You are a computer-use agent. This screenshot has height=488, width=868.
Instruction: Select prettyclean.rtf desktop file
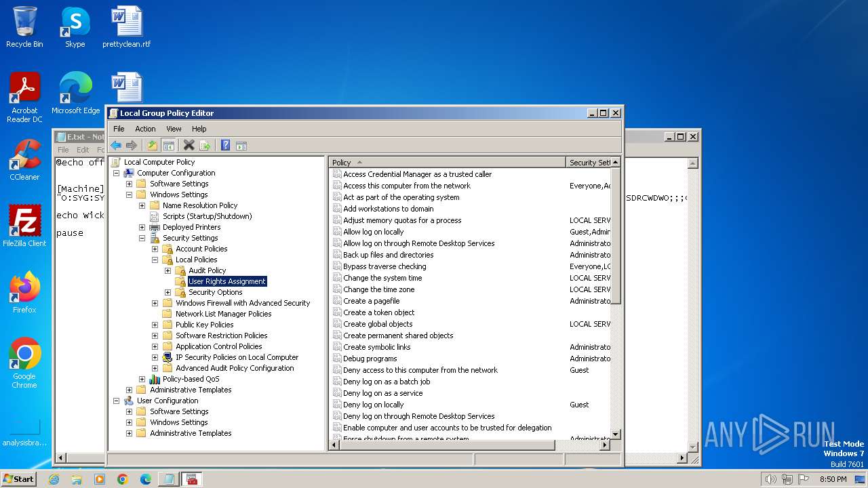point(127,27)
